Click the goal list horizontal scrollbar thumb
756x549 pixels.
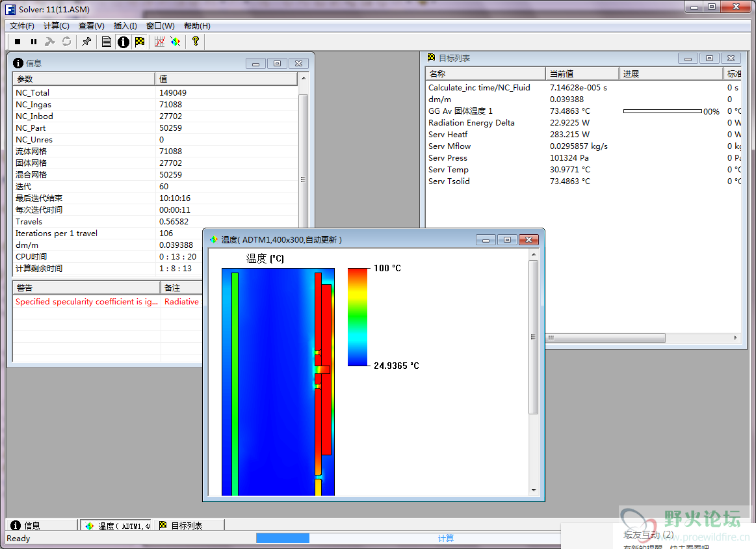click(x=606, y=338)
